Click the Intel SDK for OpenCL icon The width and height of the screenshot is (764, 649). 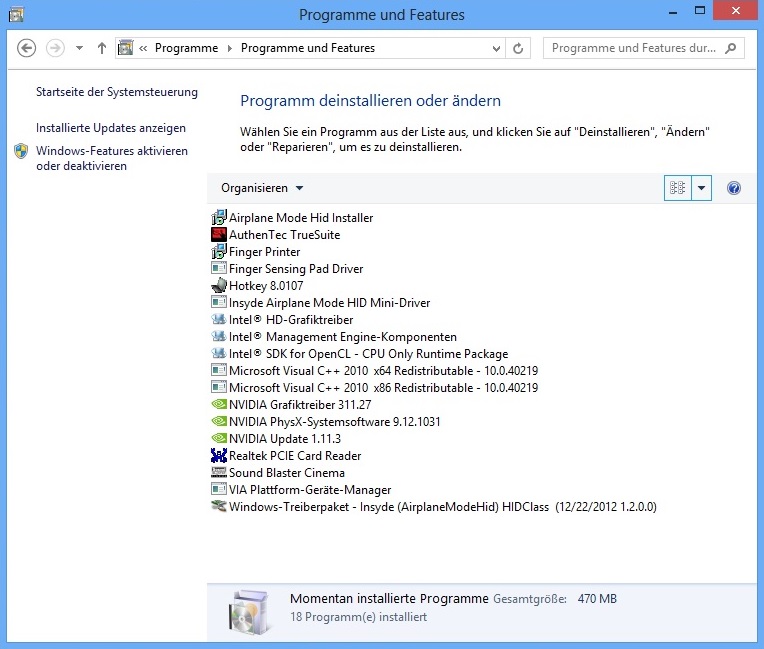[219, 353]
